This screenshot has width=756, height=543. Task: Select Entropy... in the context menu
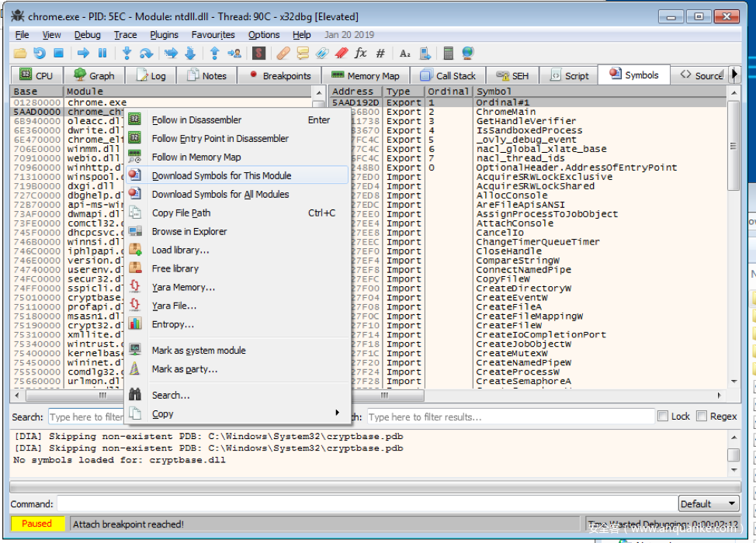click(237, 324)
